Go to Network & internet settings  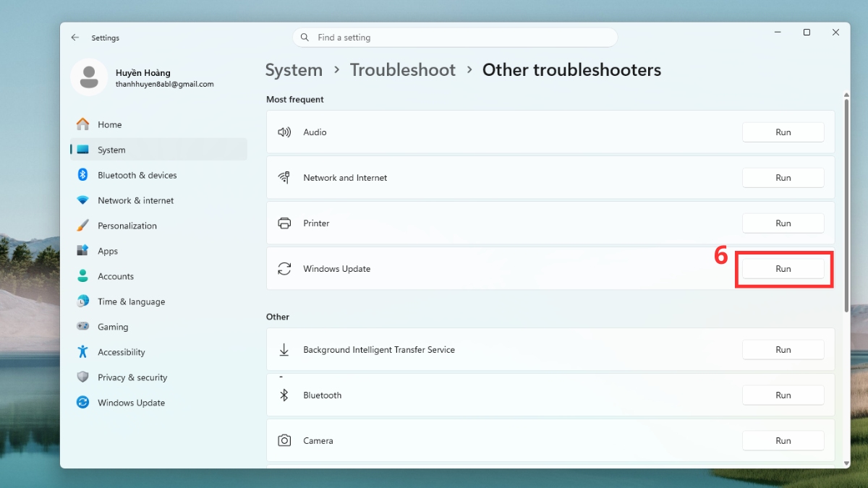[158, 200]
